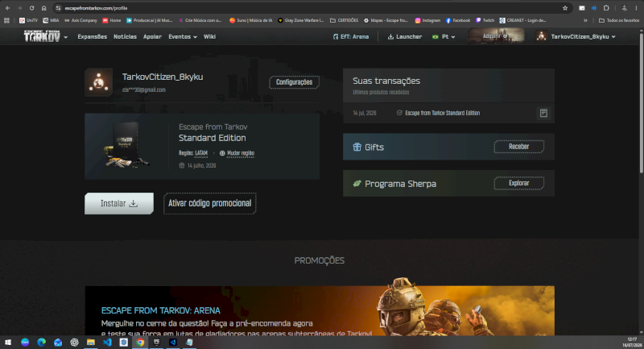Screen dimensions: 644x349
Task: Click the browser home icon
Action: point(43,8)
